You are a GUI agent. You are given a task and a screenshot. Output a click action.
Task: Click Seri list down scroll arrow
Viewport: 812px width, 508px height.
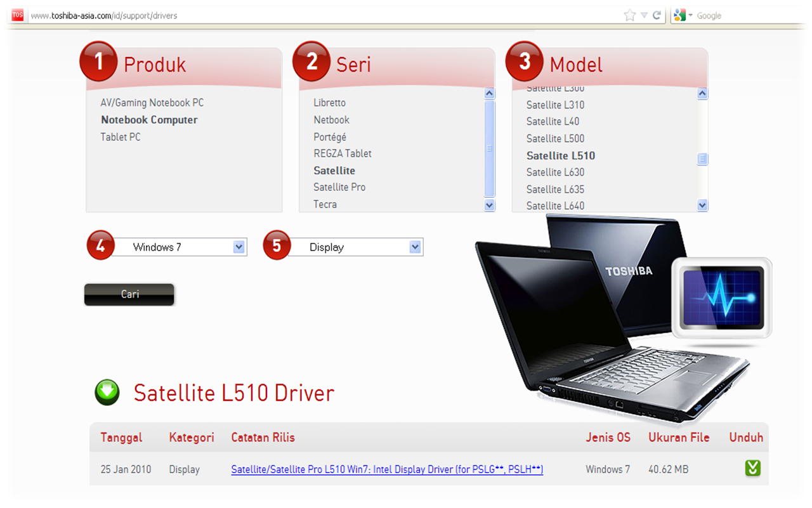click(489, 205)
